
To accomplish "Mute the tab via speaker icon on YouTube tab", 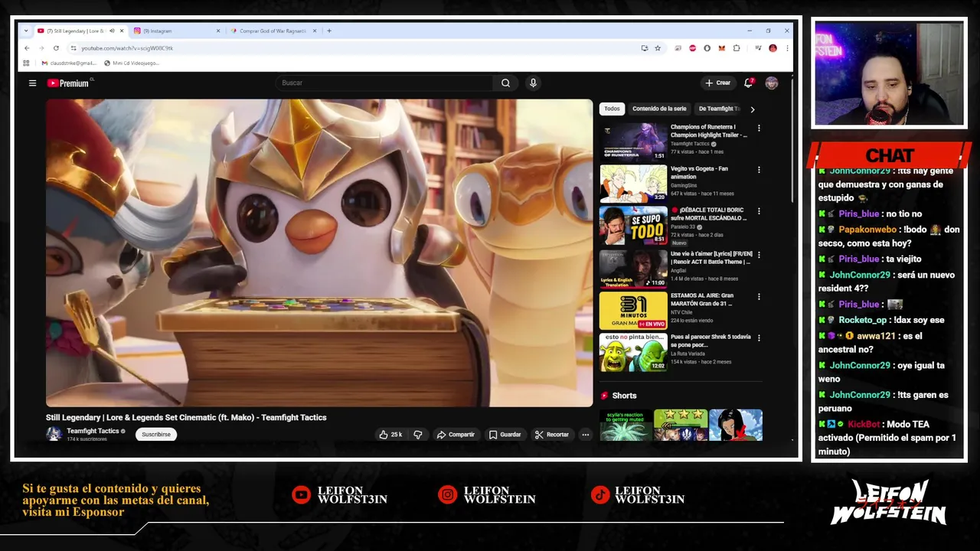I will pyautogui.click(x=112, y=31).
